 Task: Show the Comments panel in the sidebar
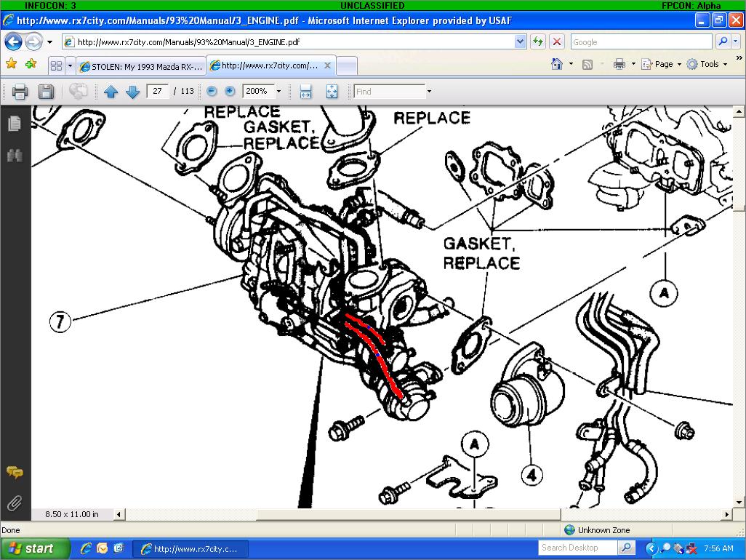point(14,473)
